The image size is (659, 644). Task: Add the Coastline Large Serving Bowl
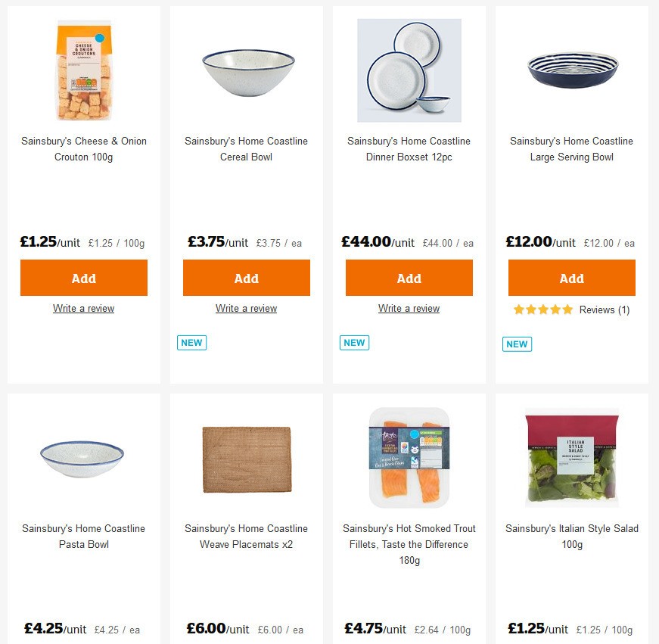point(571,278)
